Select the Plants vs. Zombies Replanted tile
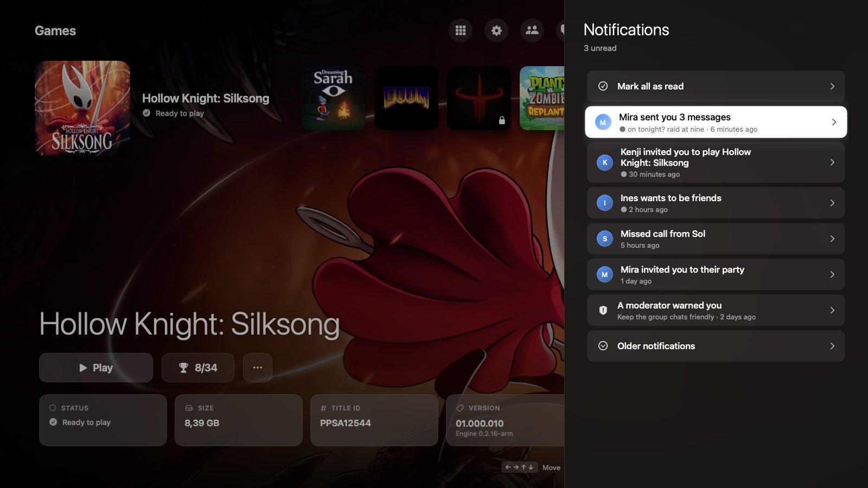The height and width of the screenshot is (488, 868). (542, 98)
